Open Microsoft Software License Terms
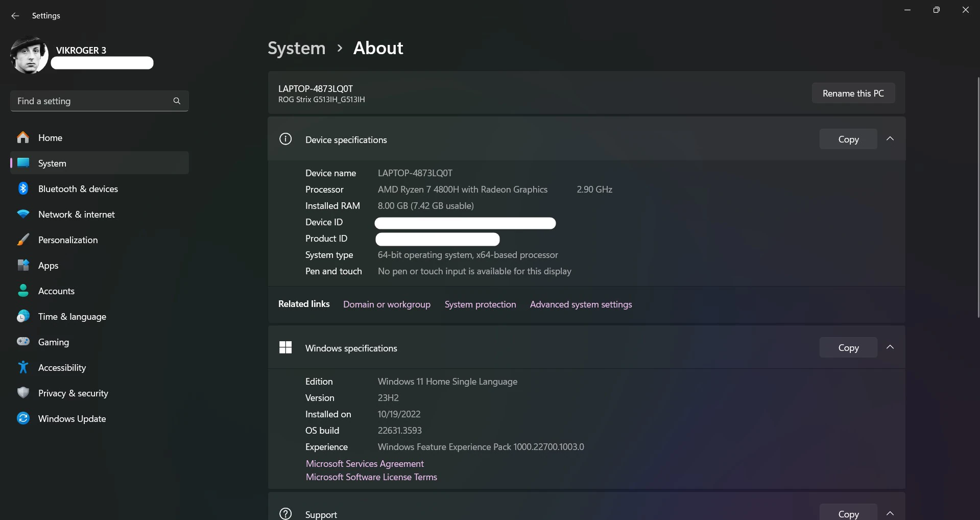 (371, 477)
